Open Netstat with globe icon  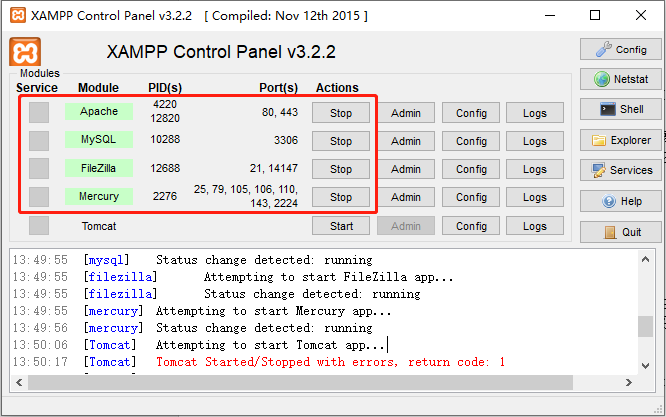(621, 79)
